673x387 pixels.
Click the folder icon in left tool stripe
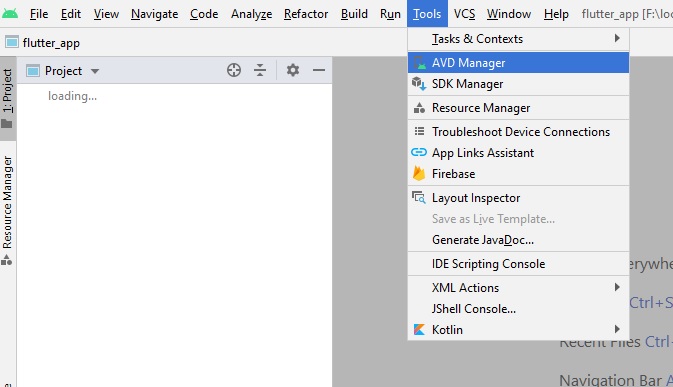[7, 124]
